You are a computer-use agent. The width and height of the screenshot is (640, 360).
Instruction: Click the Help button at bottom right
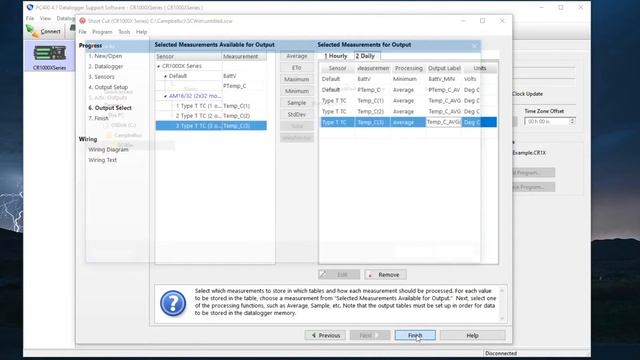click(x=472, y=336)
